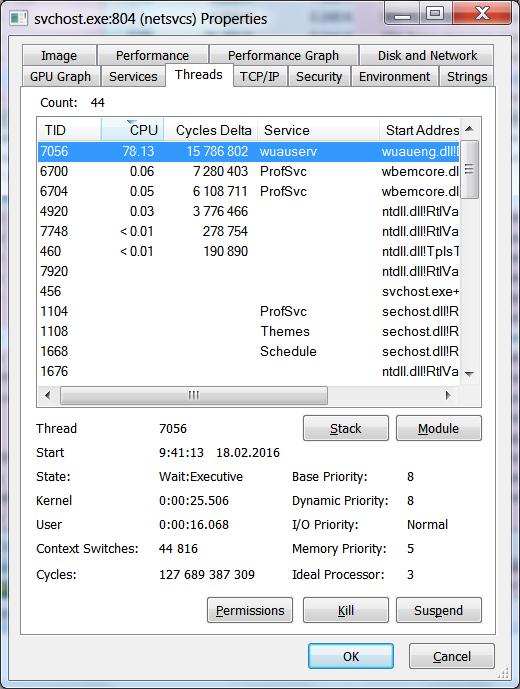The height and width of the screenshot is (689, 520).
Task: Click the scroll down arrow in thread list
Action: (469, 374)
